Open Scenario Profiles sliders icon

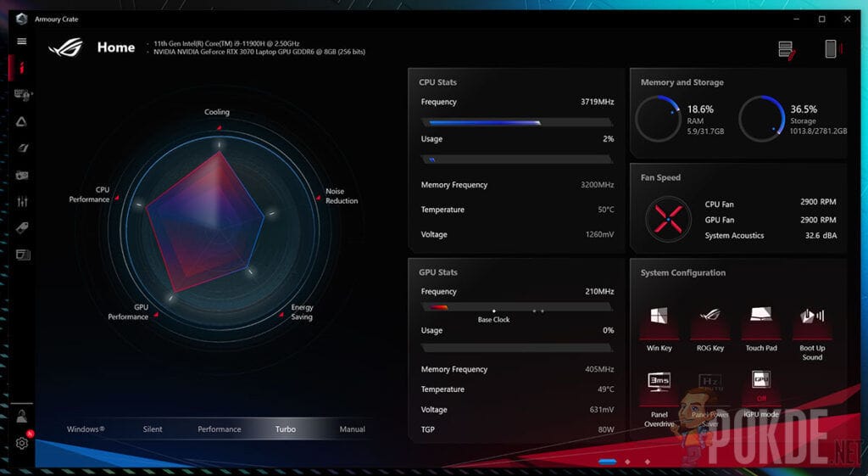22,202
